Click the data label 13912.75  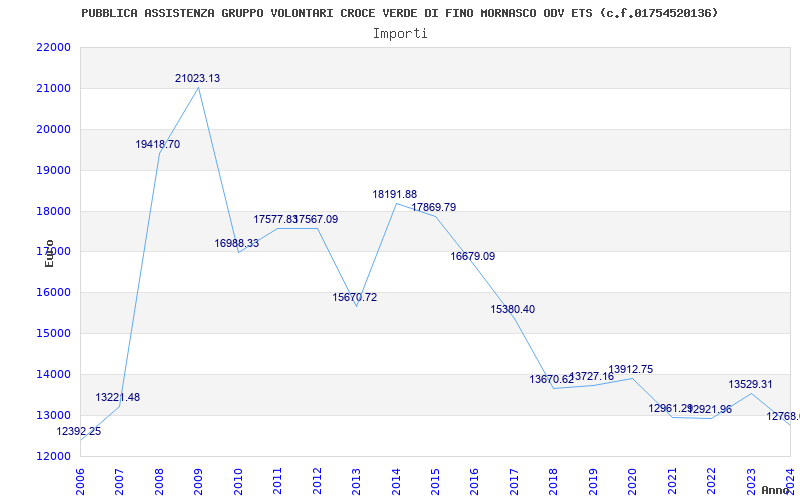[x=631, y=369]
